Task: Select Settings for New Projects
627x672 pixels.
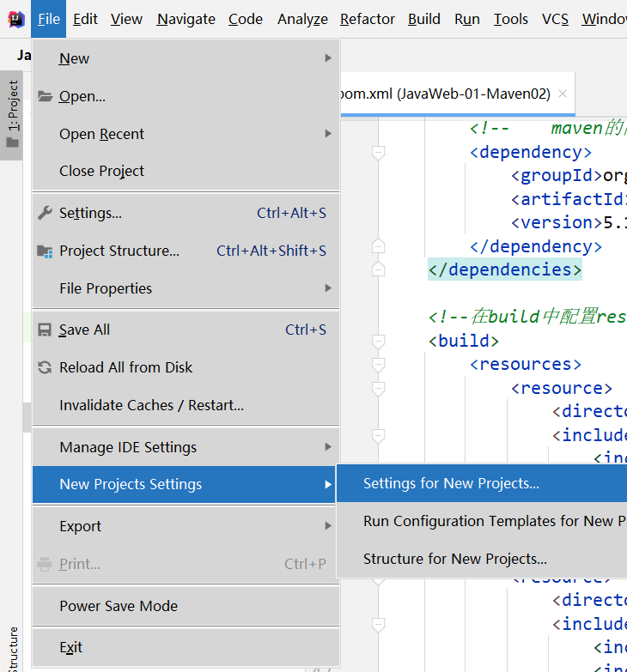Action: pyautogui.click(x=451, y=483)
